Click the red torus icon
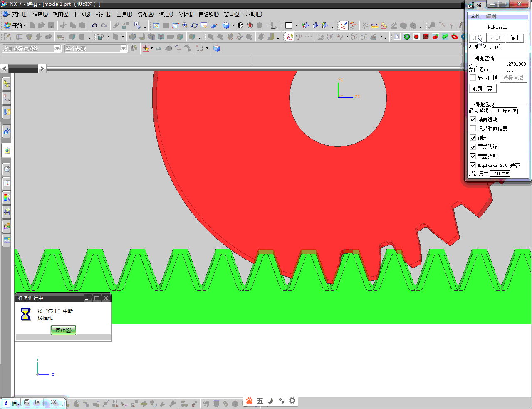This screenshot has width=532, height=409. click(x=455, y=37)
